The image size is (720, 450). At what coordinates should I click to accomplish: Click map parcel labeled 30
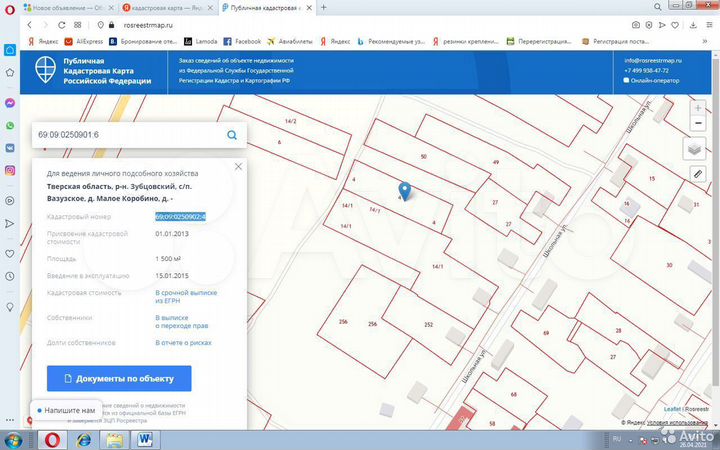point(669,265)
